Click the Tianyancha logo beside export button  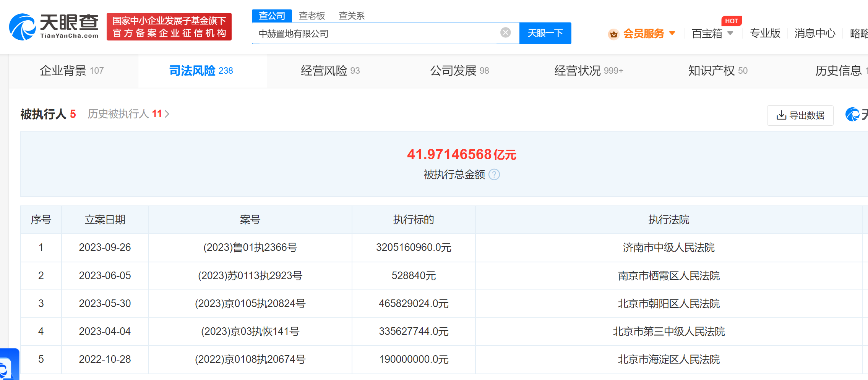(856, 115)
